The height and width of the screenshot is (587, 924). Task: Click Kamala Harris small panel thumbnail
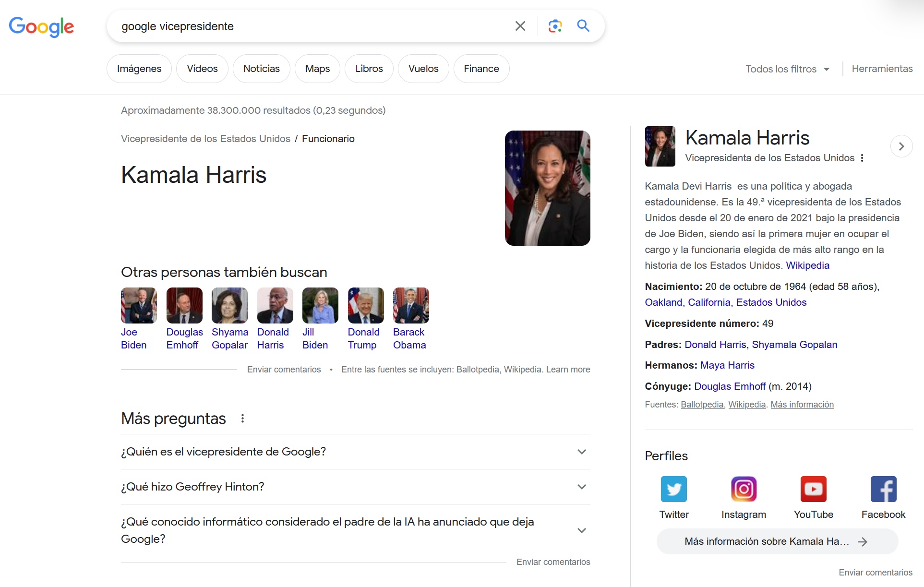click(660, 146)
